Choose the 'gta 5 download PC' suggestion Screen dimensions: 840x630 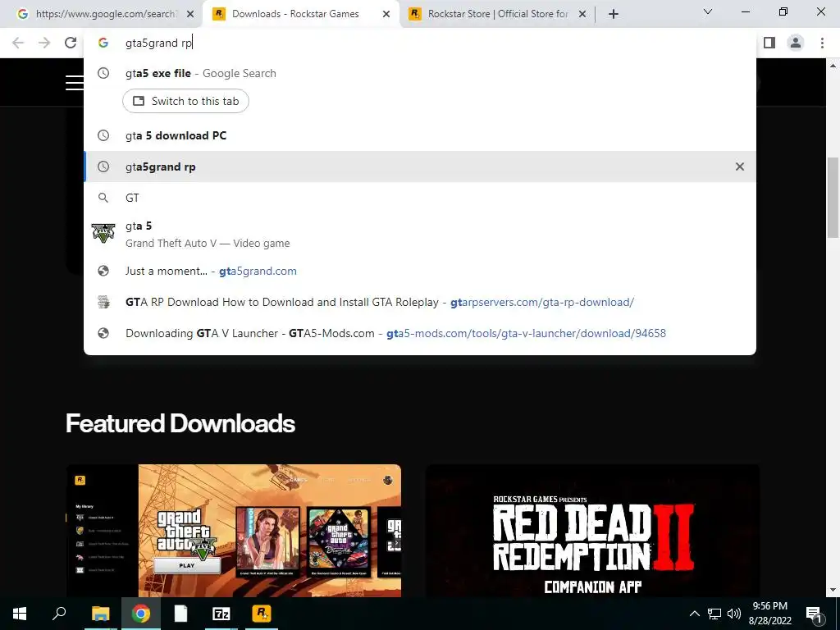point(420,135)
